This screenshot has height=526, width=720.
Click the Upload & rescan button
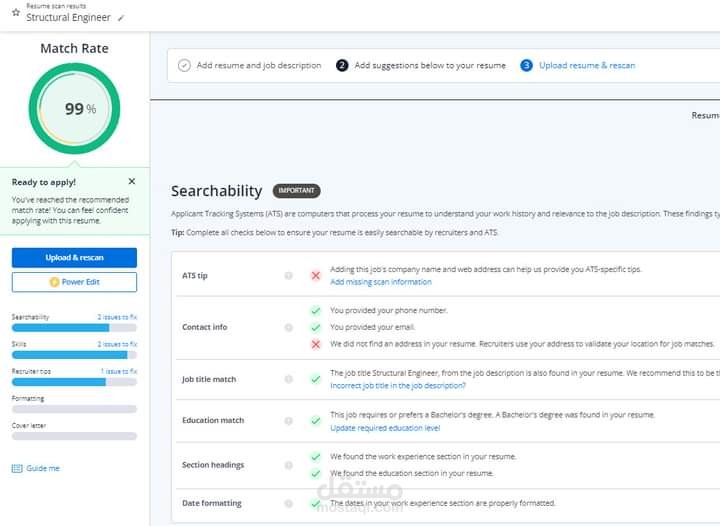tap(74, 257)
